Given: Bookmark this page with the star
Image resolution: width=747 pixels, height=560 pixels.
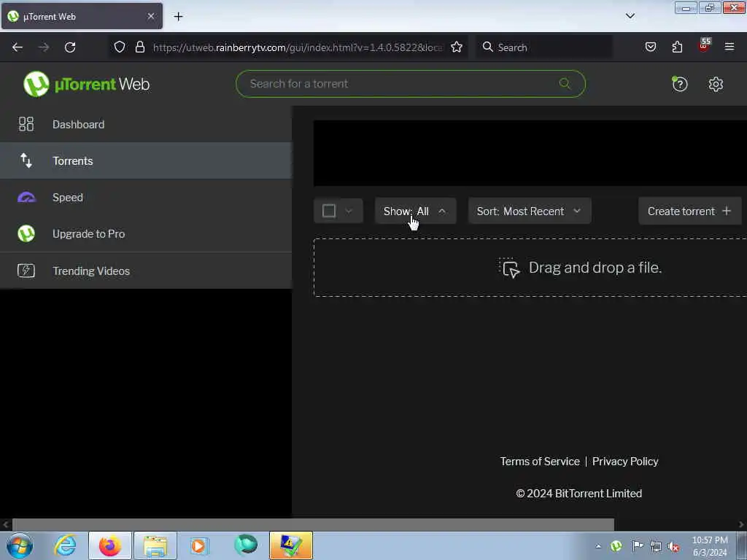Looking at the screenshot, I should tap(457, 47).
